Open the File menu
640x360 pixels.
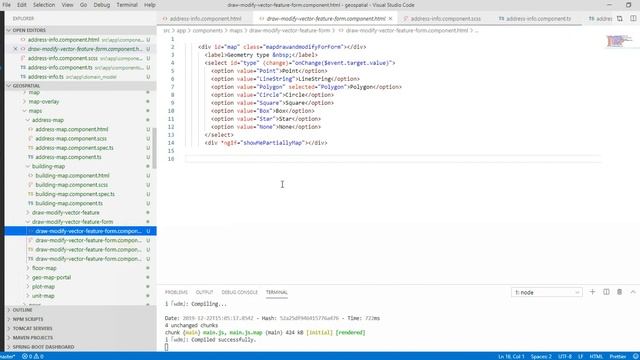point(7,5)
